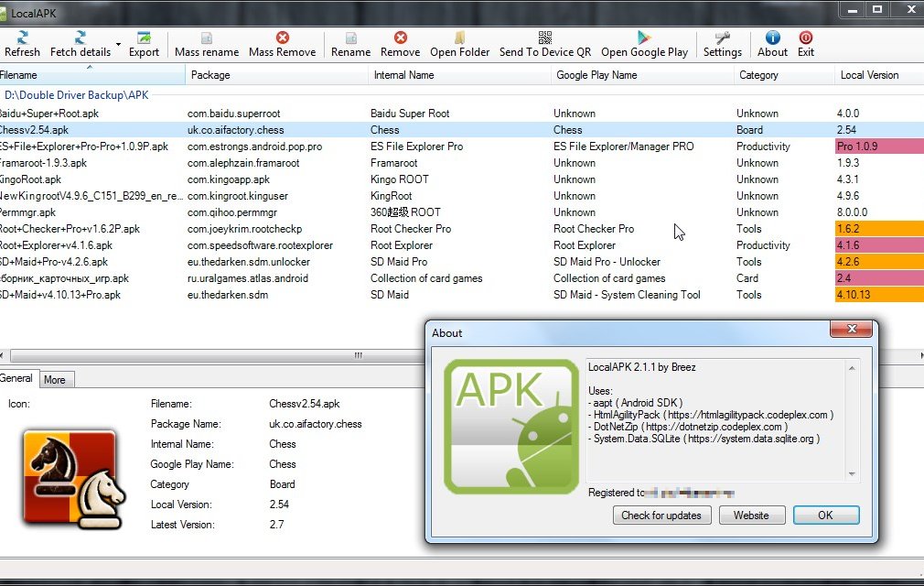Click the Mass Remove icon
The width and height of the screenshot is (924, 586).
pyautogui.click(x=283, y=38)
